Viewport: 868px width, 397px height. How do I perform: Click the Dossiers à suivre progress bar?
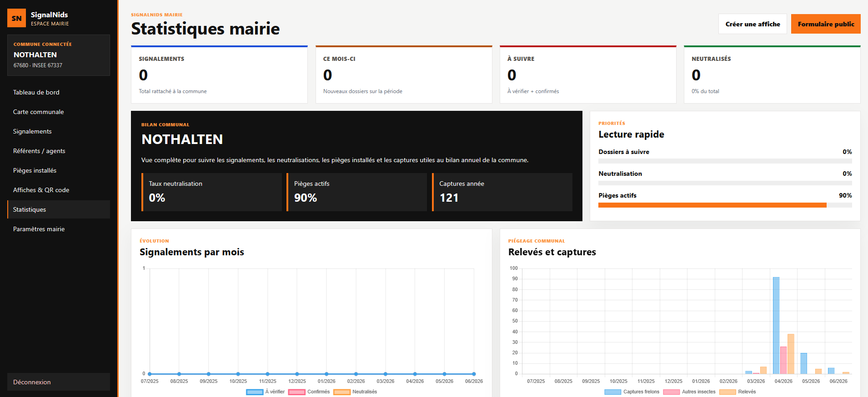(725, 161)
